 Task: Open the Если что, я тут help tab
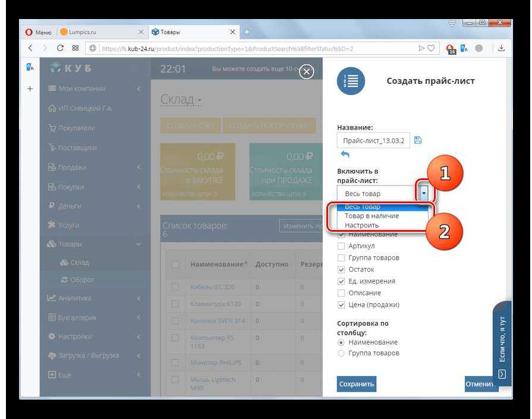point(502,344)
